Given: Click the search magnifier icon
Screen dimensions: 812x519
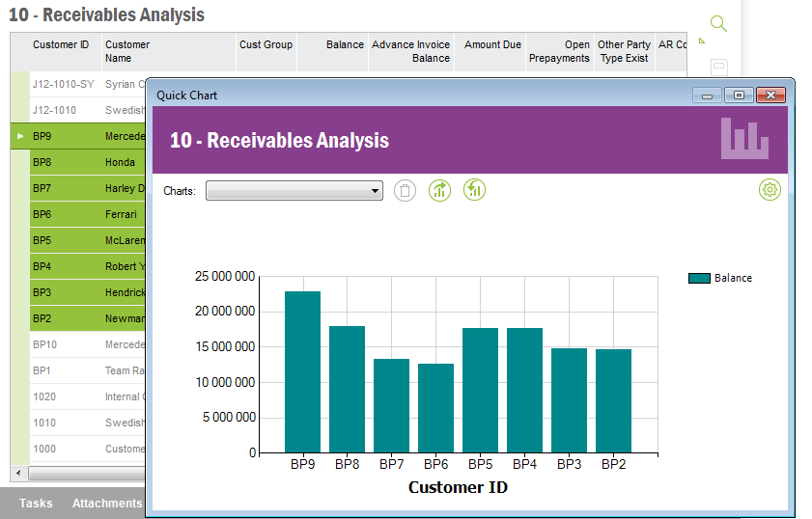Looking at the screenshot, I should [x=717, y=23].
